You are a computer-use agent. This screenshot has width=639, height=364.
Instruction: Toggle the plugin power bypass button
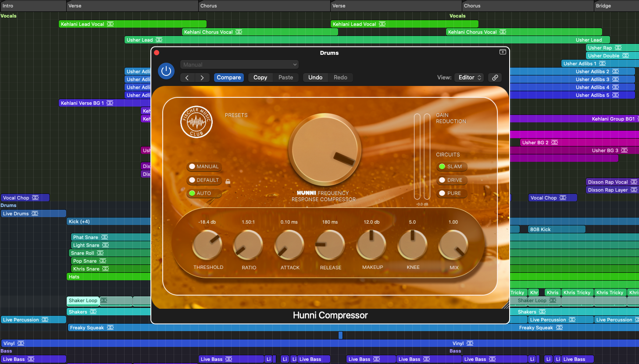(166, 71)
